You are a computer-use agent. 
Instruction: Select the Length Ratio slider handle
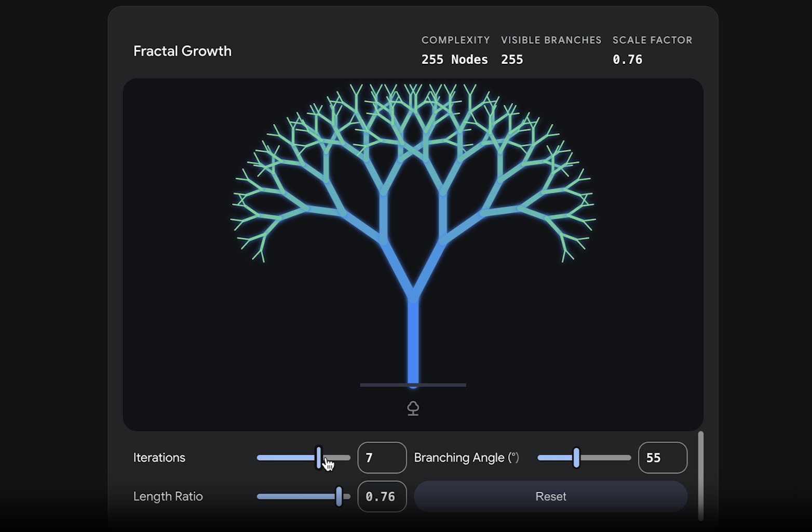[339, 496]
